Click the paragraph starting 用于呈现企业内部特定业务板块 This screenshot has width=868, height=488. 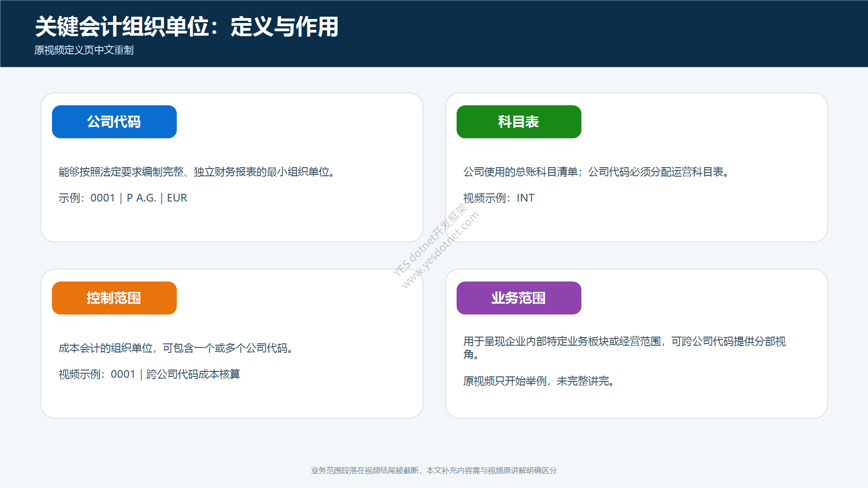(624, 347)
